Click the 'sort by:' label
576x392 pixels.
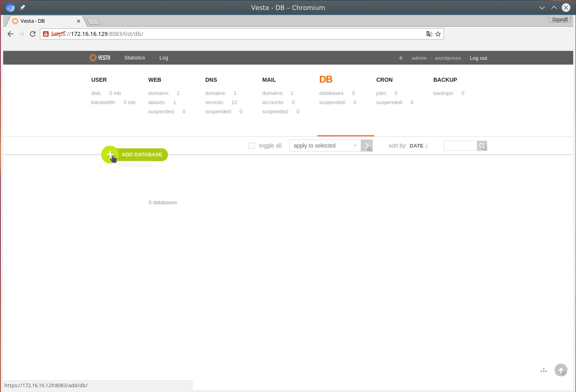(x=397, y=146)
